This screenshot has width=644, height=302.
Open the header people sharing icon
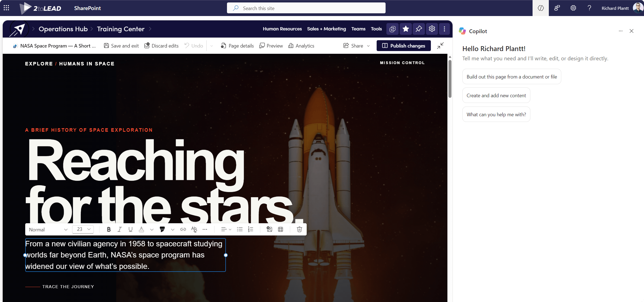coord(557,8)
